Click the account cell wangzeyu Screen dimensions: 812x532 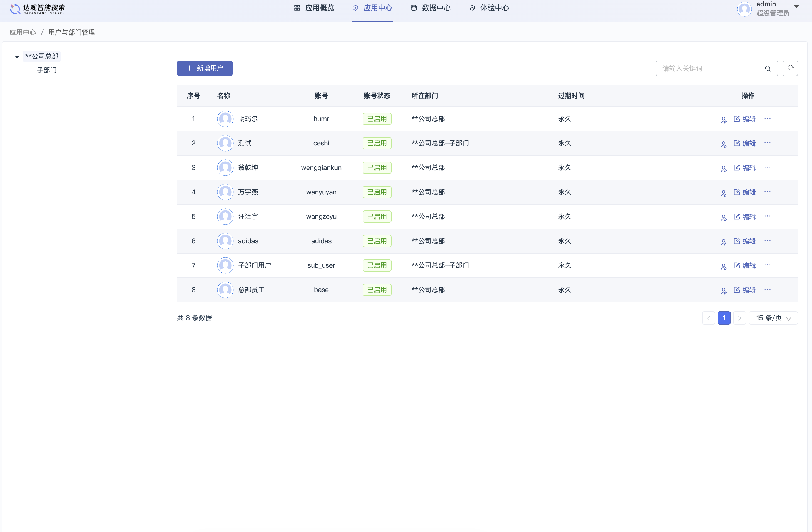[321, 216]
